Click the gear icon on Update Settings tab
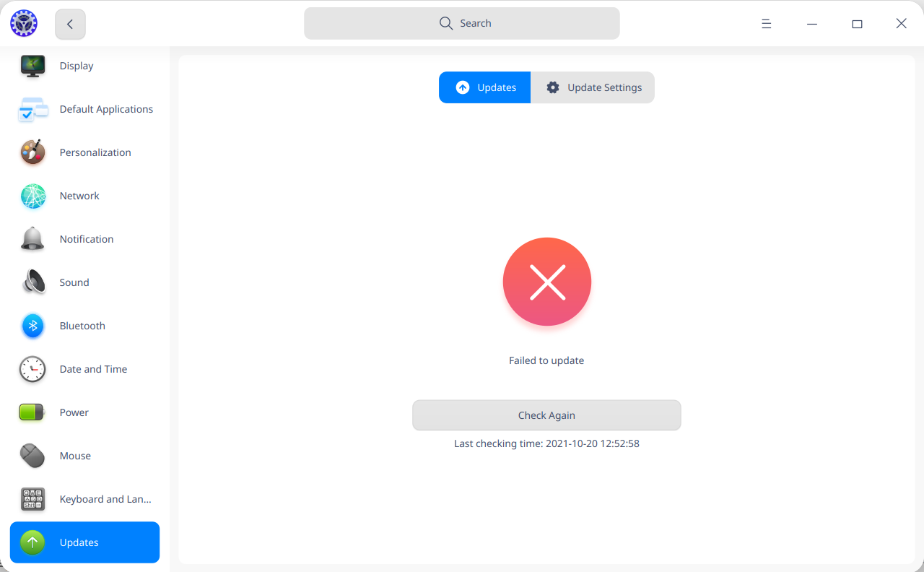Screen dimensions: 924x572 pos(553,87)
